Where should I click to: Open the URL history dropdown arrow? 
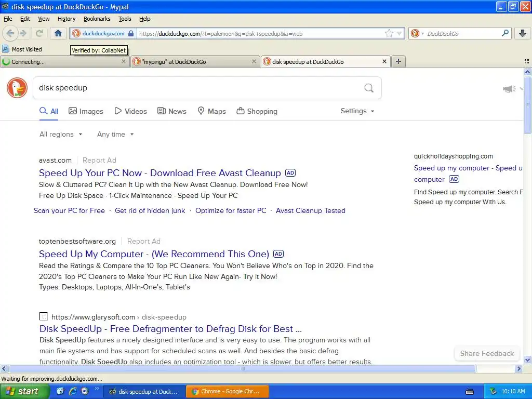400,33
